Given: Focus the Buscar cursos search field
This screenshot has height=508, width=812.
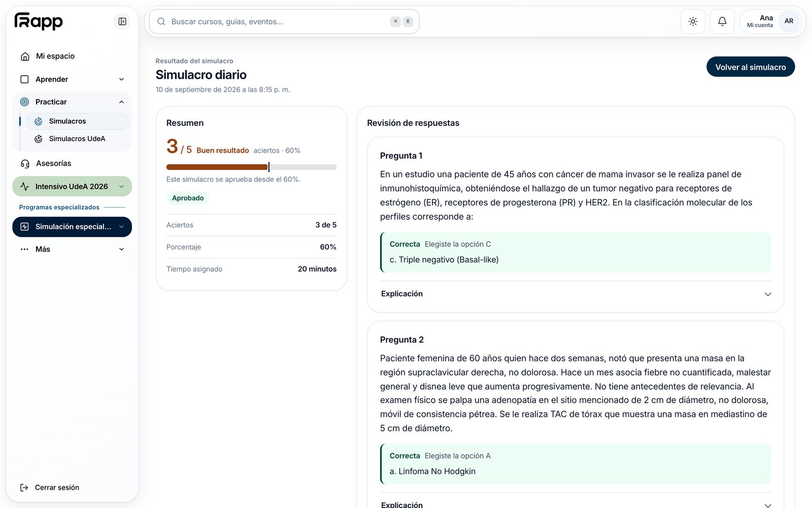Looking at the screenshot, I should click(x=284, y=21).
